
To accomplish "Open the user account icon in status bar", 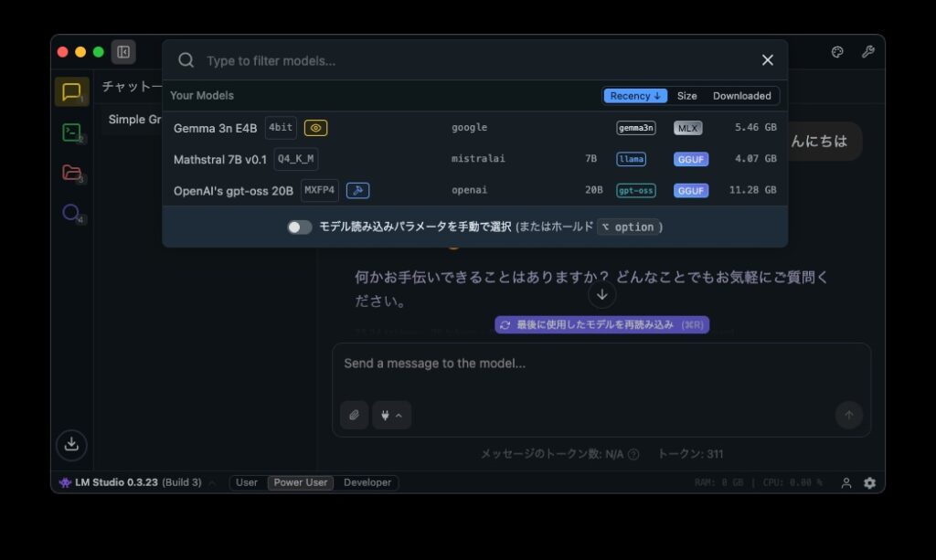I will click(x=846, y=483).
